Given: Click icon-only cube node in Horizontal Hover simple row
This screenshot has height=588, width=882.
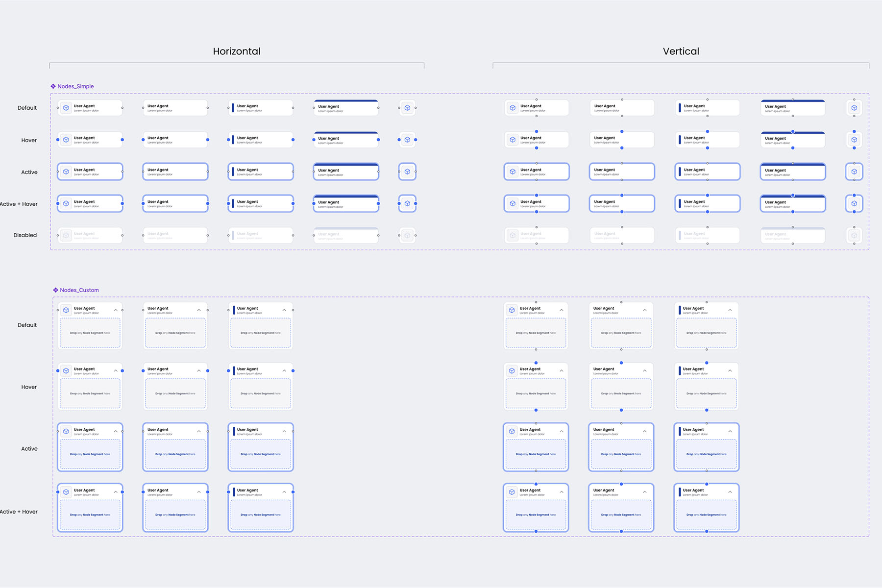Looking at the screenshot, I should pyautogui.click(x=407, y=140).
